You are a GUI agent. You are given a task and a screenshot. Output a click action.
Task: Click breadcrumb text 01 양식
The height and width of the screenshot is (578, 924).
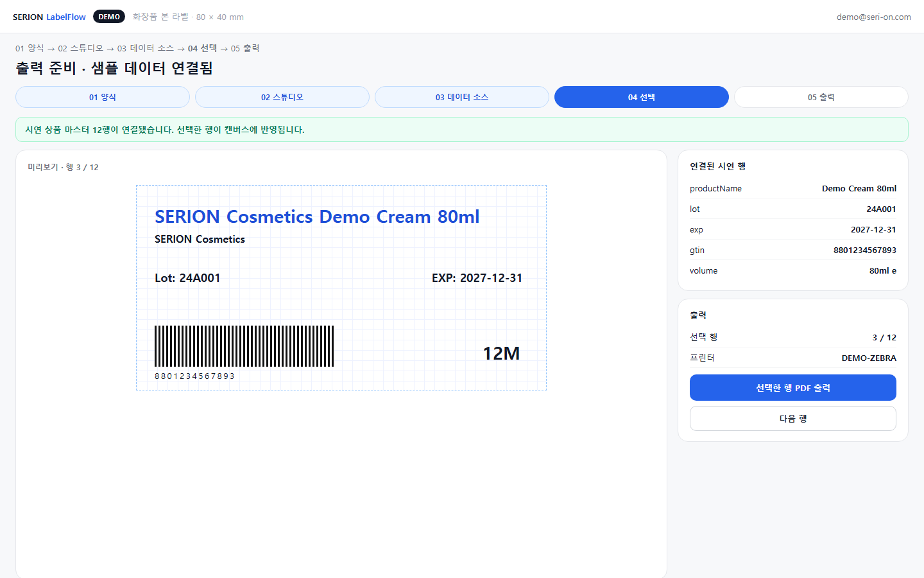click(x=30, y=48)
